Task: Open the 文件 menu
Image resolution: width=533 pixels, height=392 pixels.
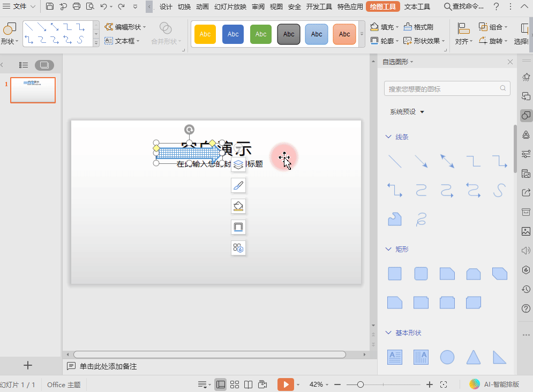Action: click(x=19, y=7)
